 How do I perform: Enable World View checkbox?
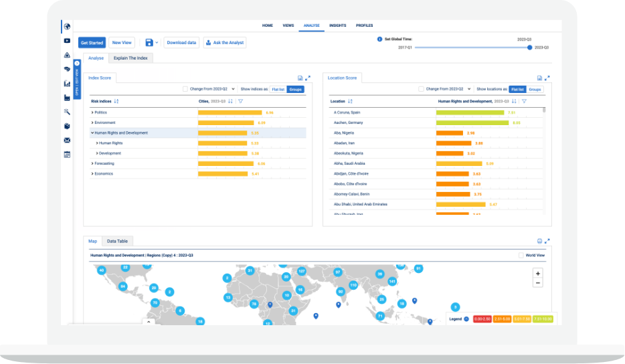pyautogui.click(x=521, y=255)
